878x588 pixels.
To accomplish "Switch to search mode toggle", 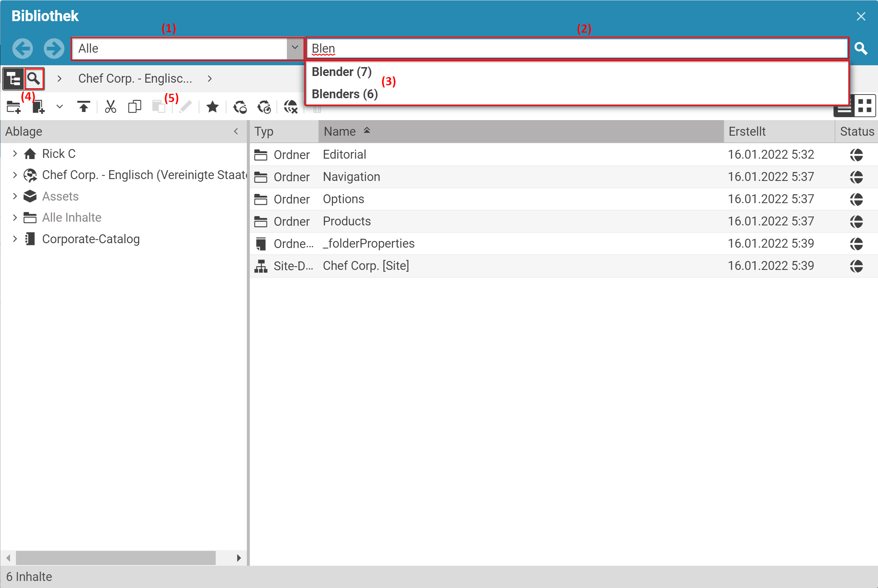I will point(34,79).
